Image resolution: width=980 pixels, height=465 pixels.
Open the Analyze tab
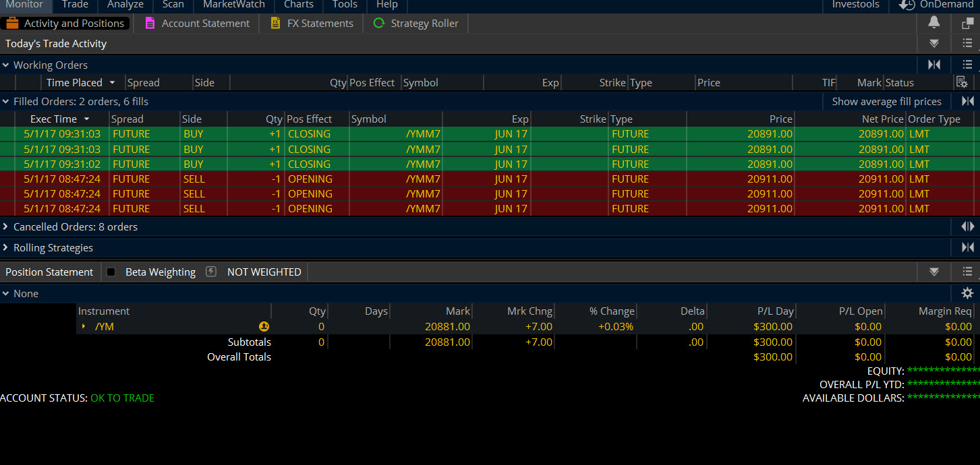click(x=125, y=5)
